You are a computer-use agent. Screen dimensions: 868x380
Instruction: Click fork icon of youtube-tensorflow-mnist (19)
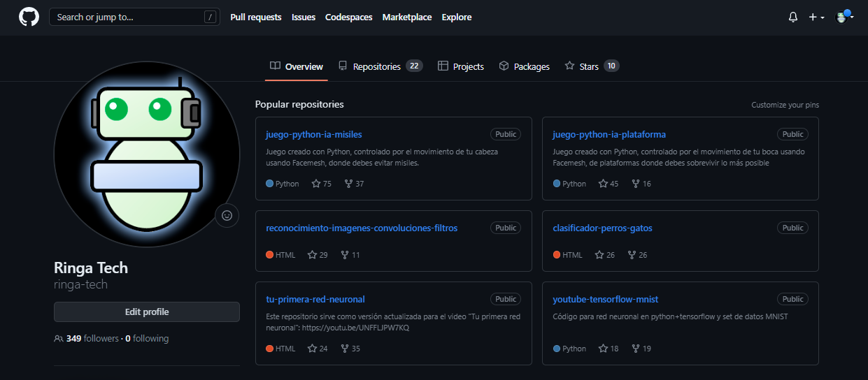coord(635,349)
